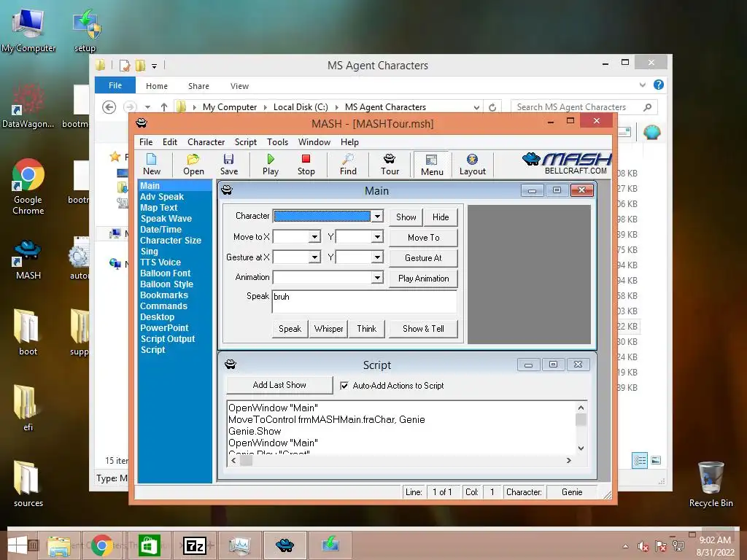Open the MASH File menu
The width and height of the screenshot is (747, 560).
pyautogui.click(x=146, y=142)
